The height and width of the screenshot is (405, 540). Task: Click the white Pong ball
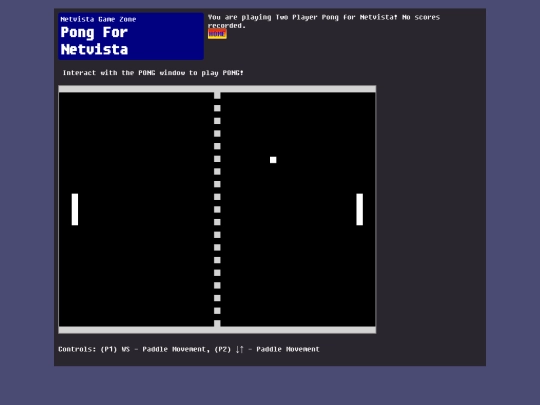[273, 160]
